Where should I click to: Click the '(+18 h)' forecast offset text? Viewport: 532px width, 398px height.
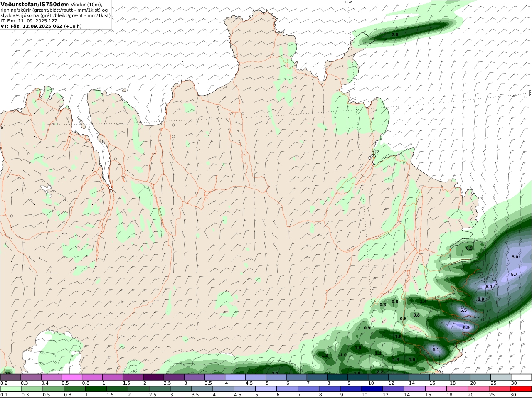(x=73, y=26)
